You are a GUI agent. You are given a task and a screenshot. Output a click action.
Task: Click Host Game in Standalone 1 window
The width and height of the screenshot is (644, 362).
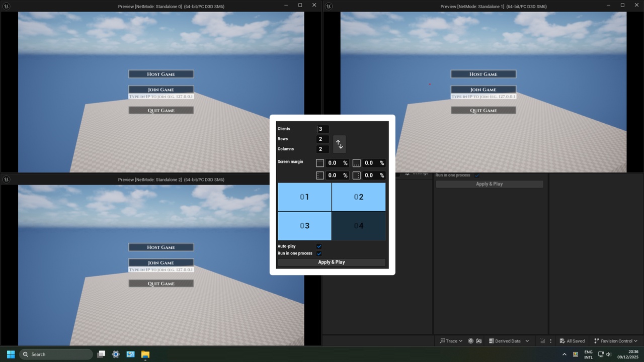pos(484,74)
